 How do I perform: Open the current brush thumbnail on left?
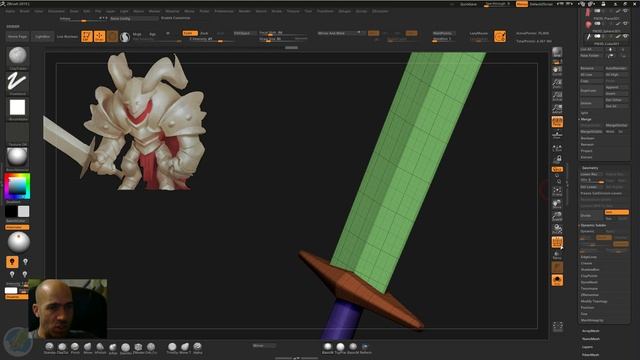[x=18, y=56]
